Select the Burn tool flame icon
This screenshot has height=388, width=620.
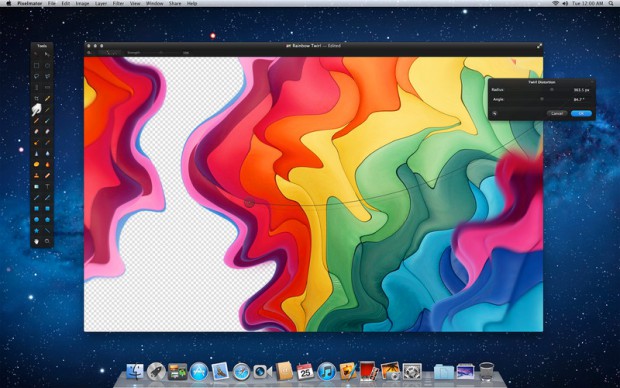[x=47, y=164]
